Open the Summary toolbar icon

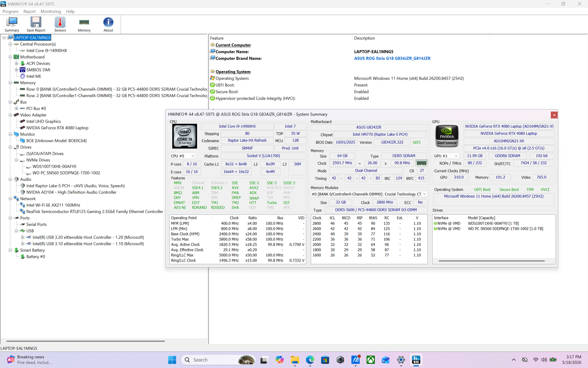[x=12, y=25]
